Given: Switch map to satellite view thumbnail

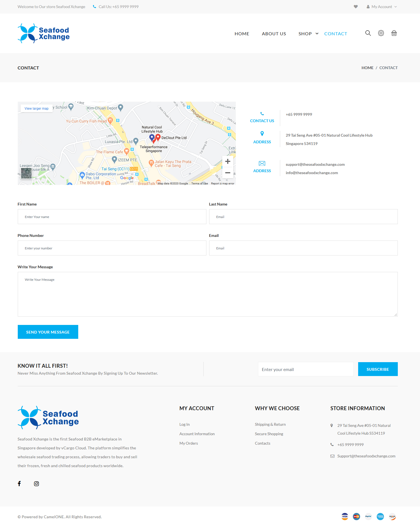Looking at the screenshot, I should click(x=26, y=174).
